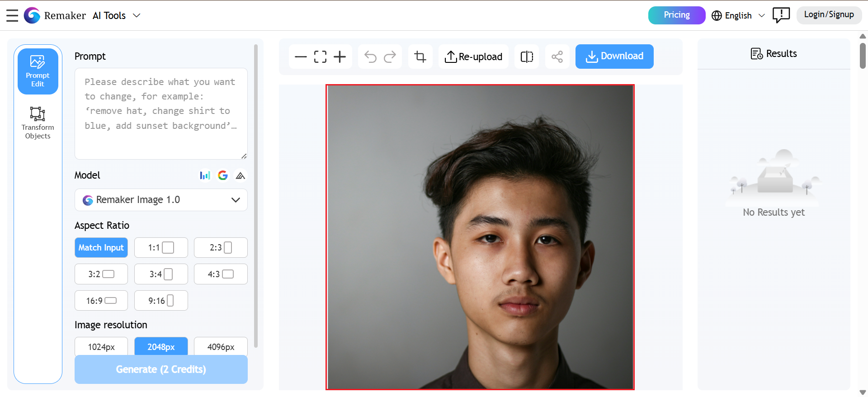Expand the Remaker Image 1.0 model dropdown

pyautogui.click(x=161, y=200)
